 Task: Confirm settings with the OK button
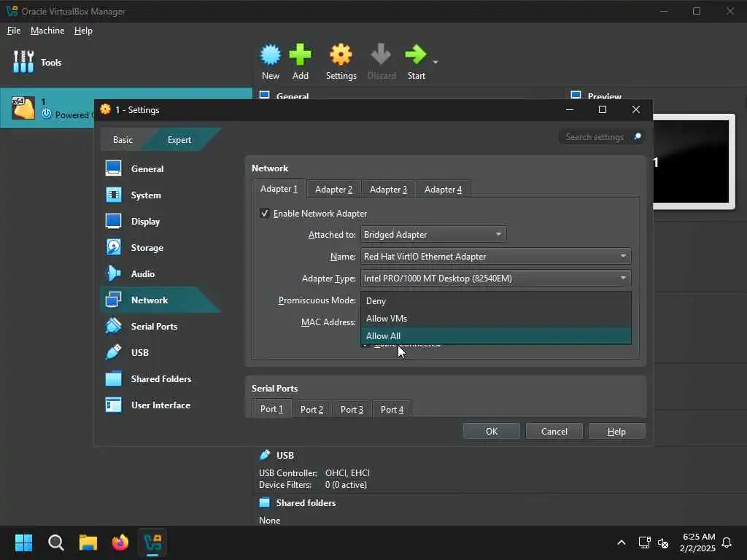pyautogui.click(x=491, y=431)
